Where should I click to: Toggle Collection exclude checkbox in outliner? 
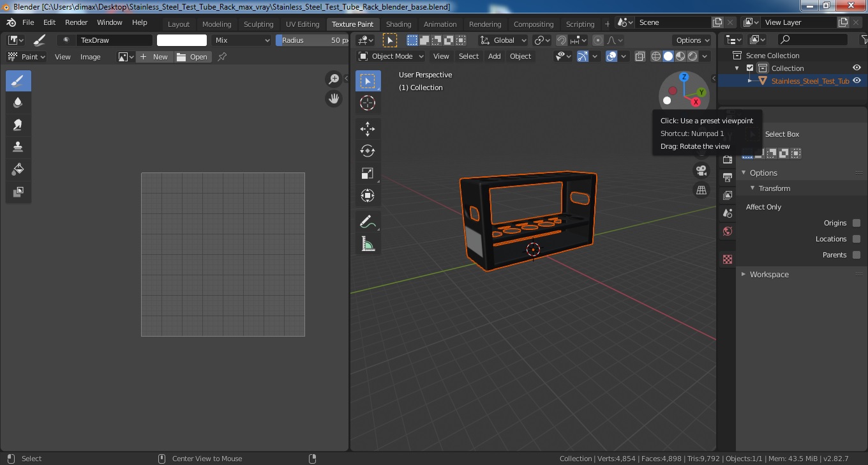pyautogui.click(x=750, y=68)
